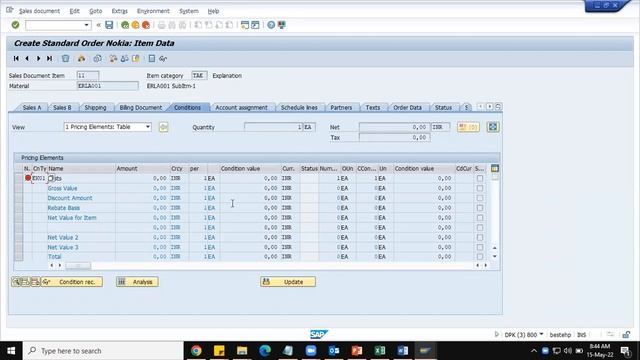Image resolution: width=640 pixels, height=360 pixels.
Task: Show hidden icons in system tray
Action: (x=533, y=351)
